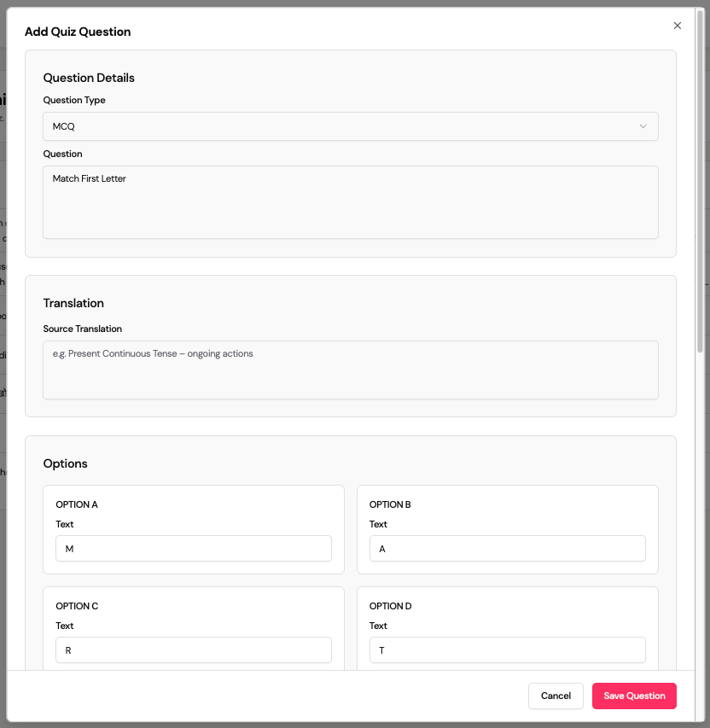Click the OPTION D card label
Screen dimensions: 710x728
click(390, 606)
